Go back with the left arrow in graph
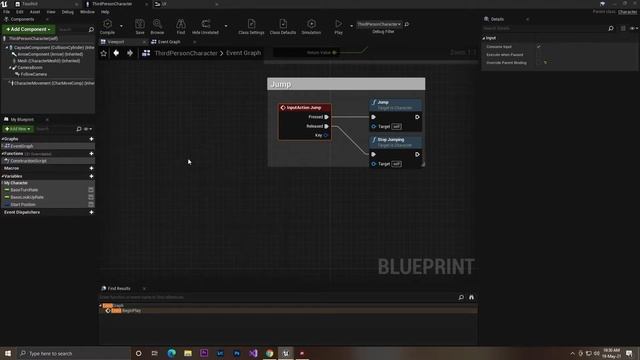This screenshot has width=640, height=360. coord(116,53)
